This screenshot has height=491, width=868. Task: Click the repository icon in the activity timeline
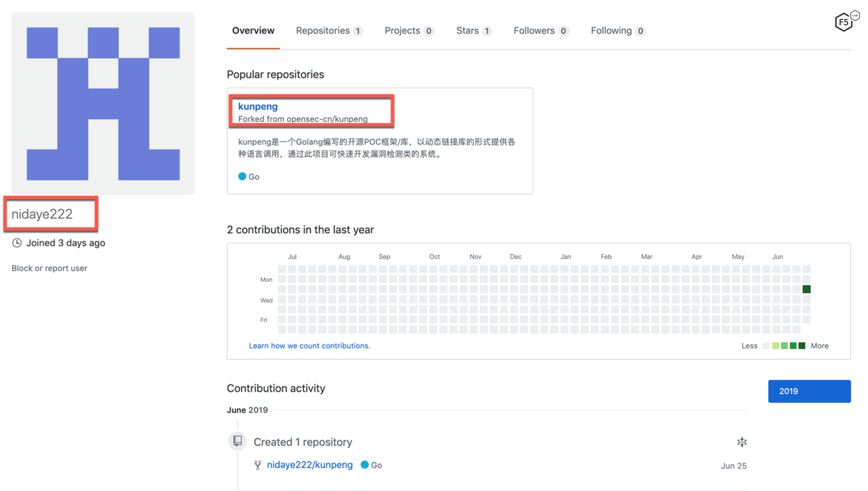[x=237, y=441]
